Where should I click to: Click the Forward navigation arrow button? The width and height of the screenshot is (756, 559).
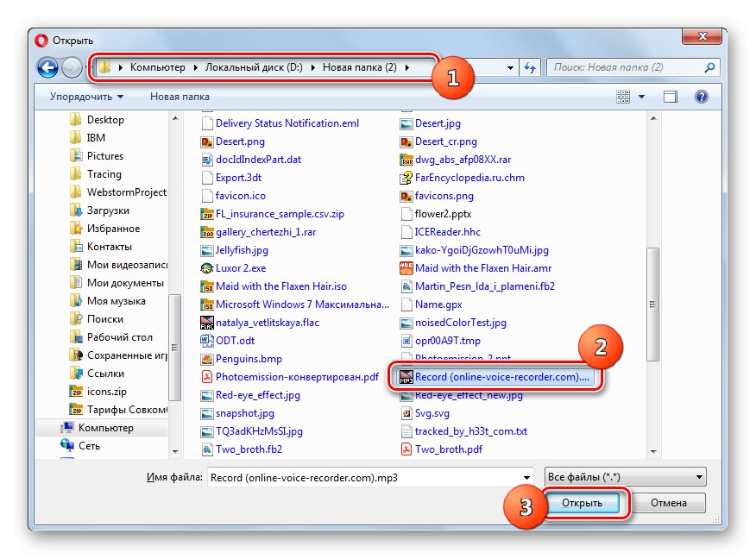tap(72, 67)
